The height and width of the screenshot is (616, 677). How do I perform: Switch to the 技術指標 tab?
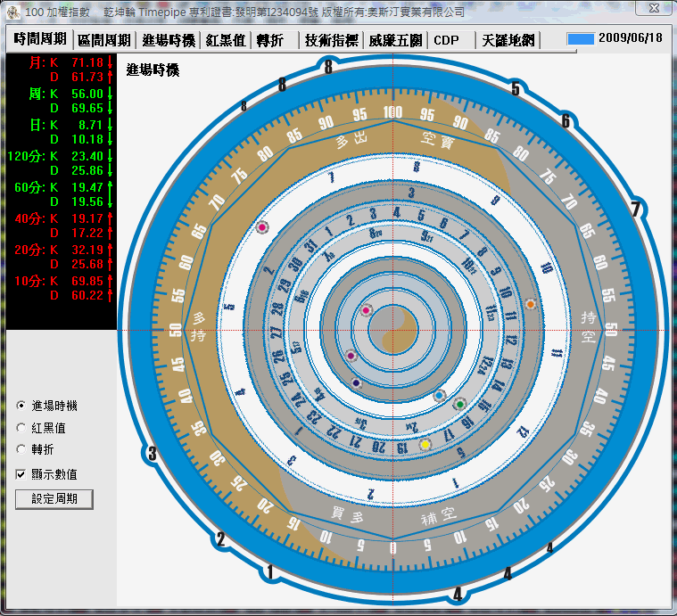click(331, 40)
